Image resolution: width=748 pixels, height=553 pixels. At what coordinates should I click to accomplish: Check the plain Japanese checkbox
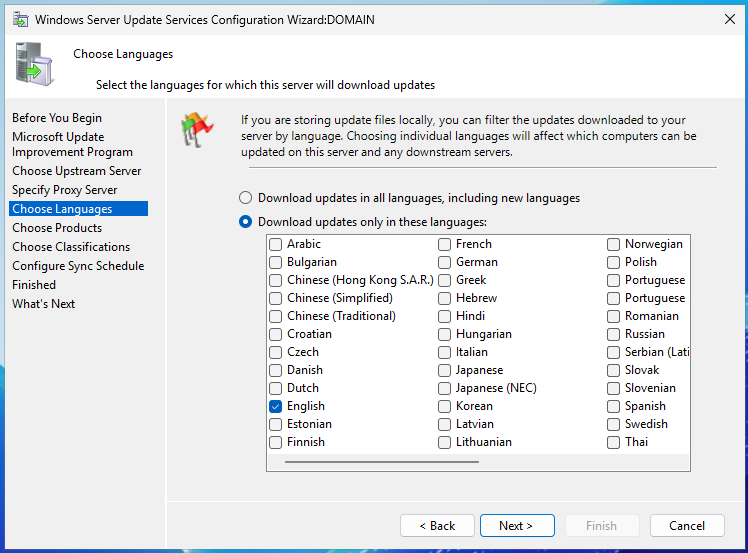[444, 370]
